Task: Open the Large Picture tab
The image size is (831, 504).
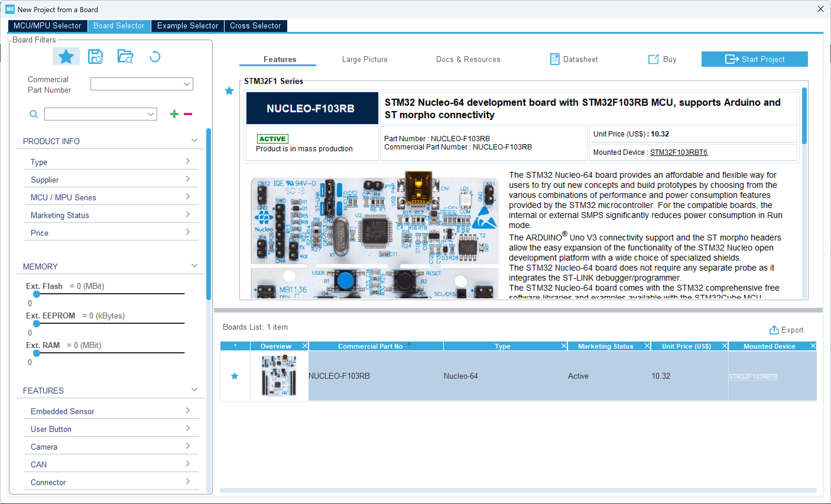Action: pyautogui.click(x=365, y=59)
